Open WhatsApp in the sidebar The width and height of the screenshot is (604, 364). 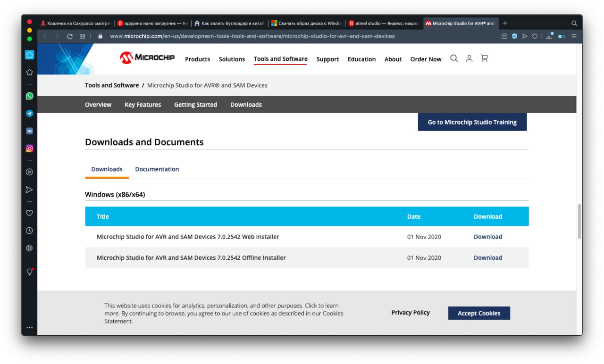(29, 96)
